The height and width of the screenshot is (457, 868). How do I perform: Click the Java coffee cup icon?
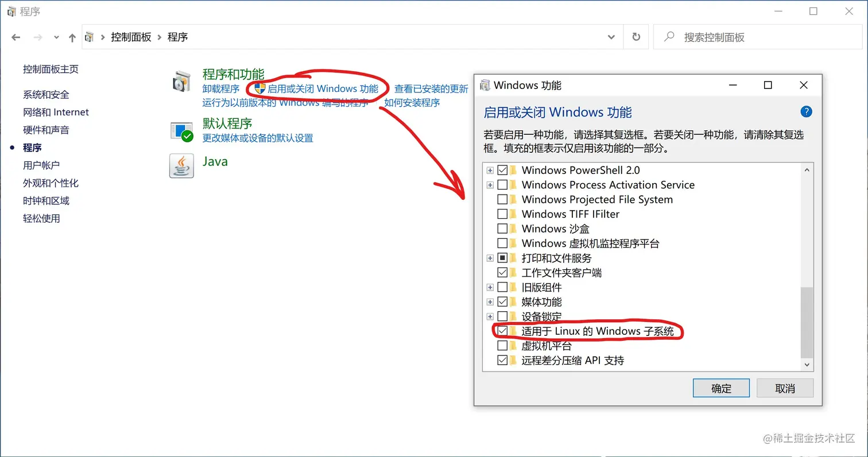point(181,165)
